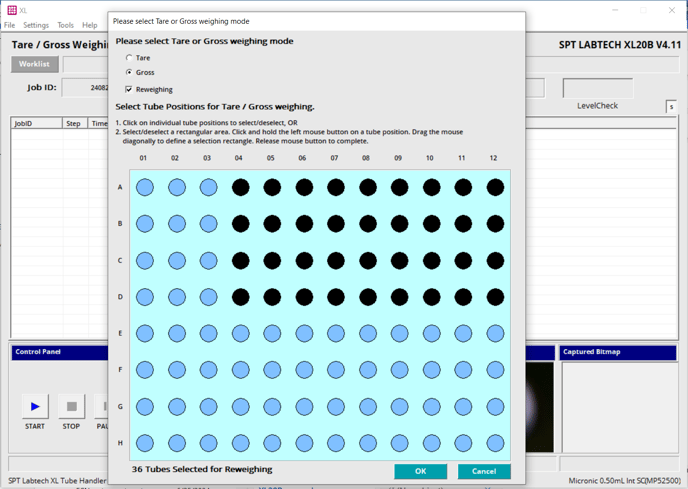Select the Tare radio button

click(129, 58)
